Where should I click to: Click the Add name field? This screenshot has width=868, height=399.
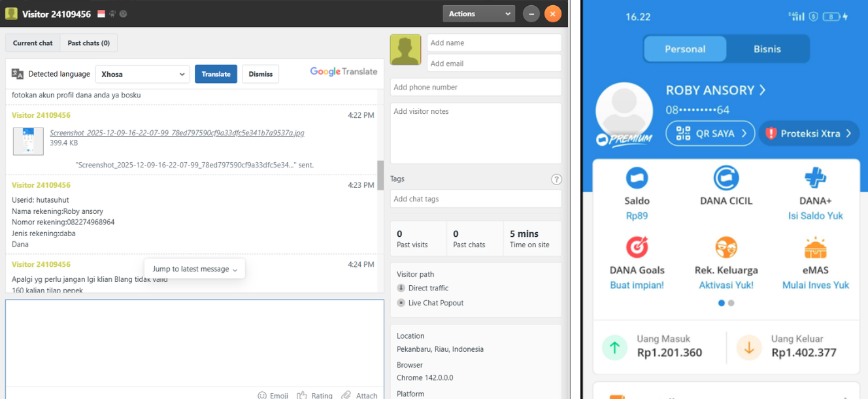point(494,43)
